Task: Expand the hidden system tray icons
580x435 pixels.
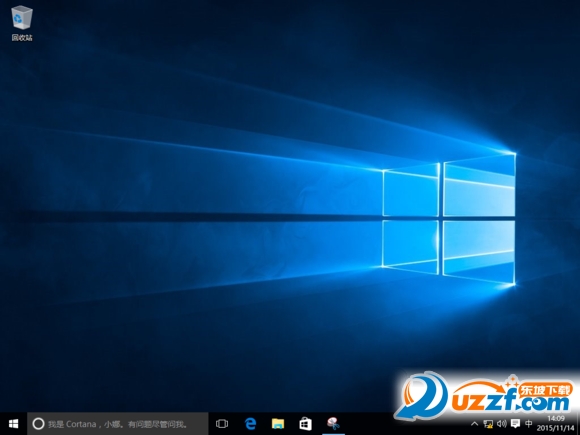Action: pos(475,424)
